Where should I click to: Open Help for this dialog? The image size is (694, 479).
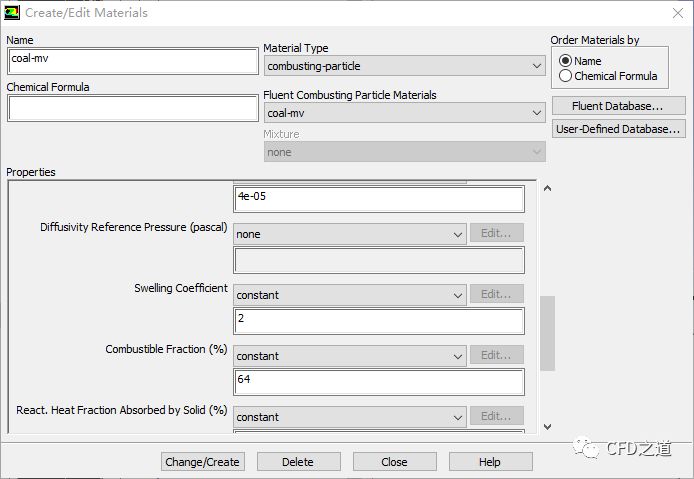point(490,462)
